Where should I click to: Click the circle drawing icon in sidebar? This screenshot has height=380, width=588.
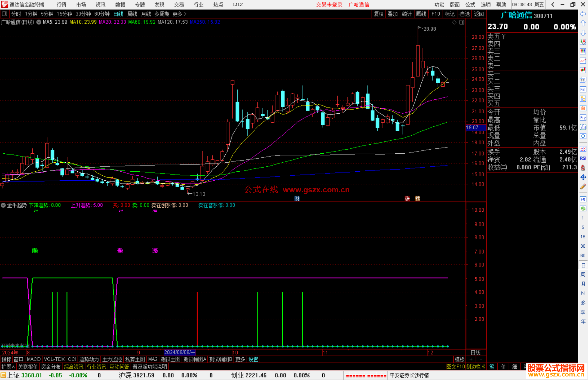tap(583, 136)
